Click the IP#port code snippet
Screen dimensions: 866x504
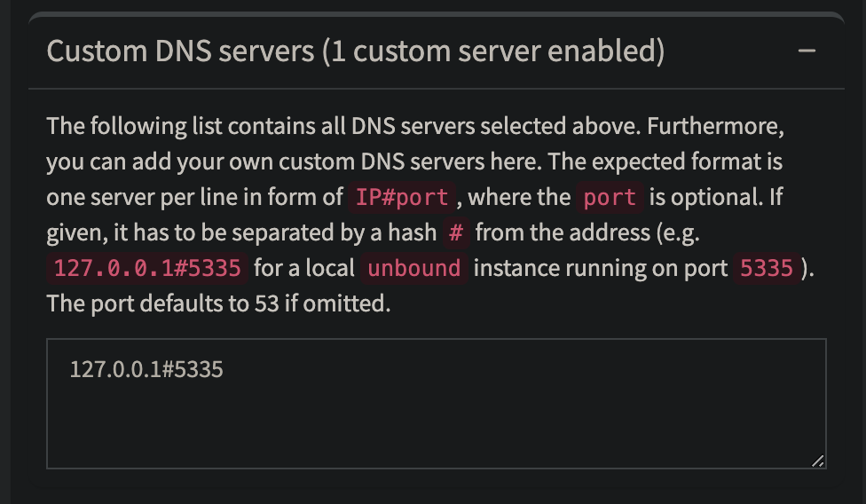pyautogui.click(x=402, y=197)
